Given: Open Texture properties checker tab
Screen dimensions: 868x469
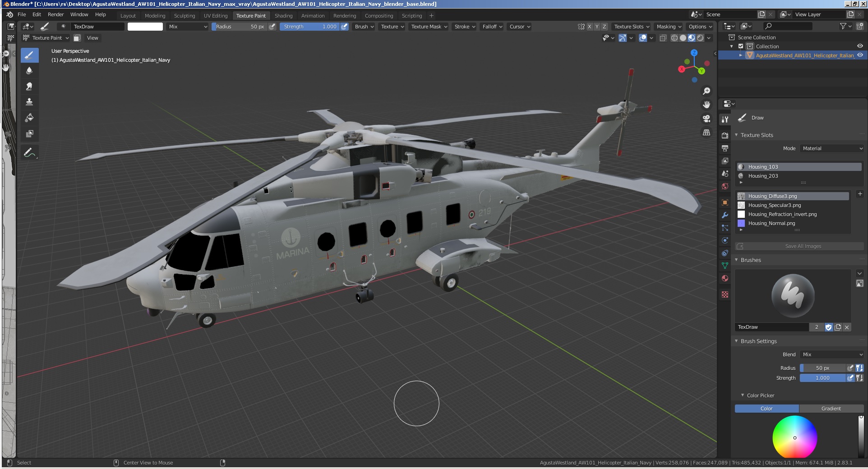Looking at the screenshot, I should point(725,294).
